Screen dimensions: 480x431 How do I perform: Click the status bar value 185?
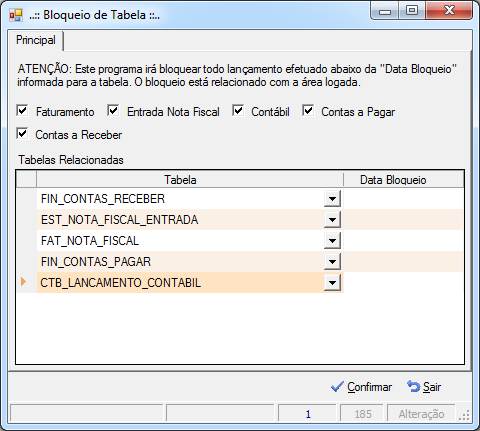(x=362, y=414)
